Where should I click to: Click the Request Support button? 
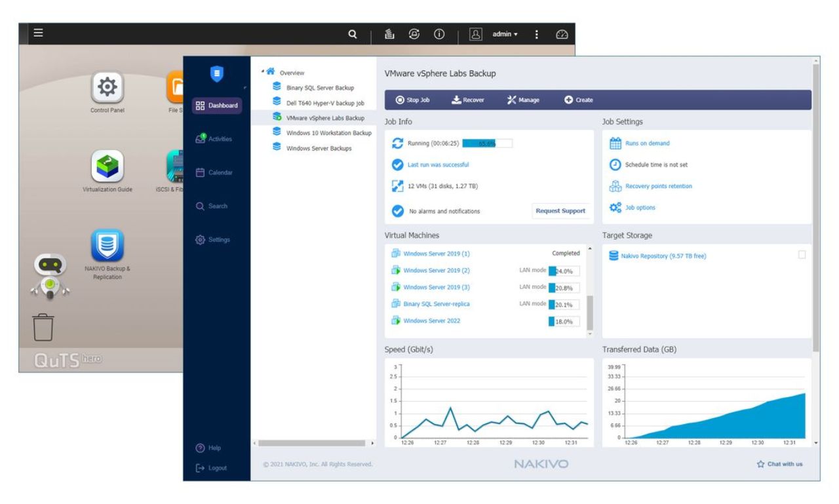tap(560, 211)
